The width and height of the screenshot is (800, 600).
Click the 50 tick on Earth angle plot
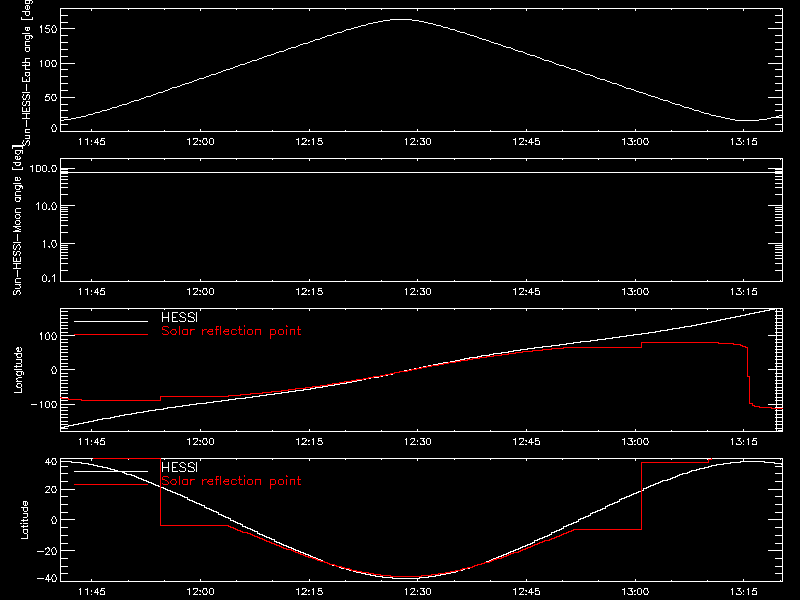click(51, 97)
